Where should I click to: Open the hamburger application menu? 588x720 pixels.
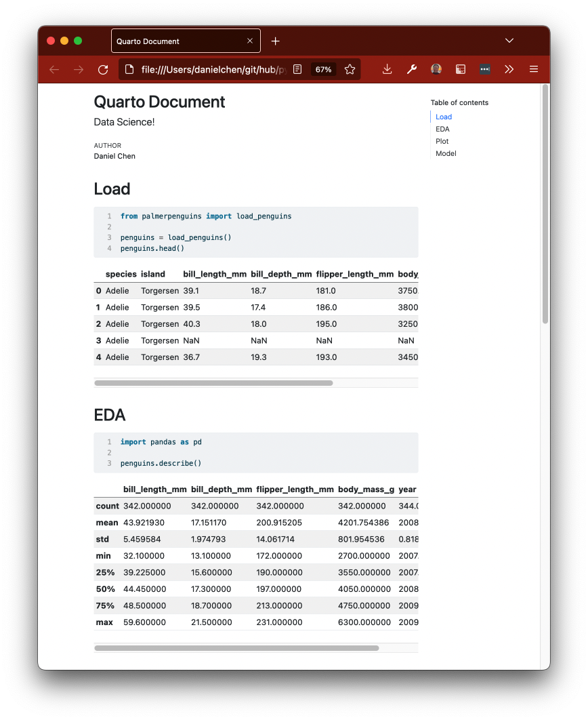(534, 69)
